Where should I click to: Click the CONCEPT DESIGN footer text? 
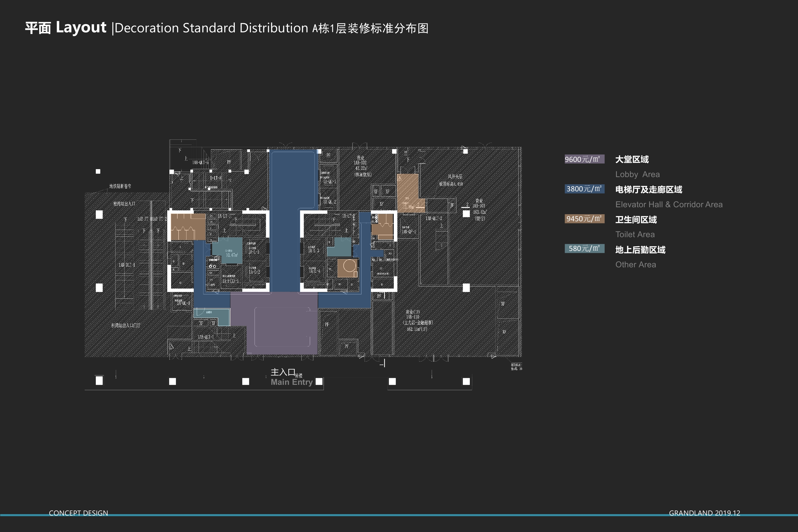(x=78, y=513)
